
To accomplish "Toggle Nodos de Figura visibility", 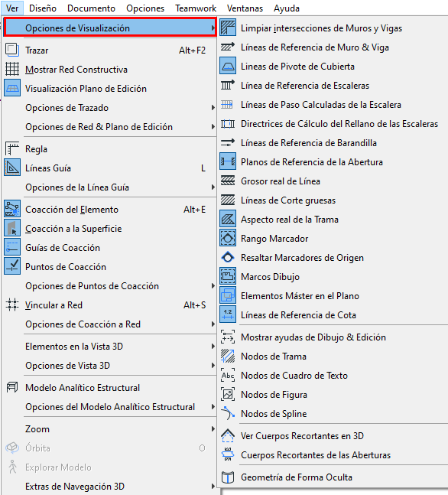I will point(333,394).
